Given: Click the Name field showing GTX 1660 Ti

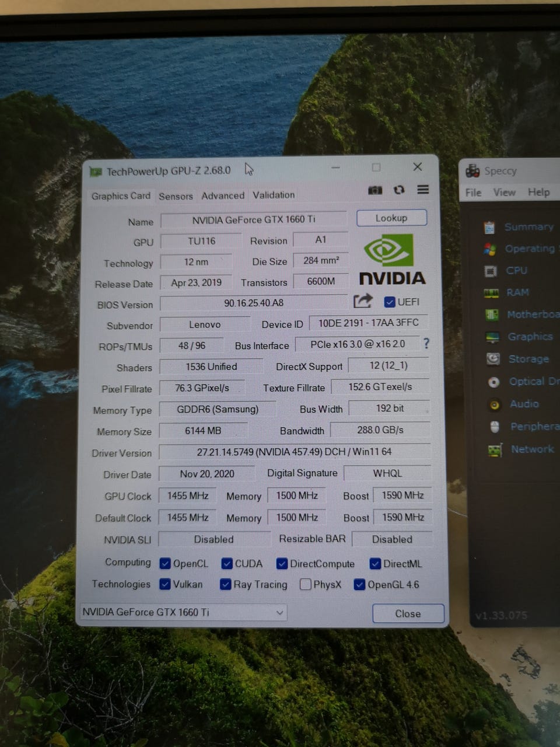Looking at the screenshot, I should 253,220.
